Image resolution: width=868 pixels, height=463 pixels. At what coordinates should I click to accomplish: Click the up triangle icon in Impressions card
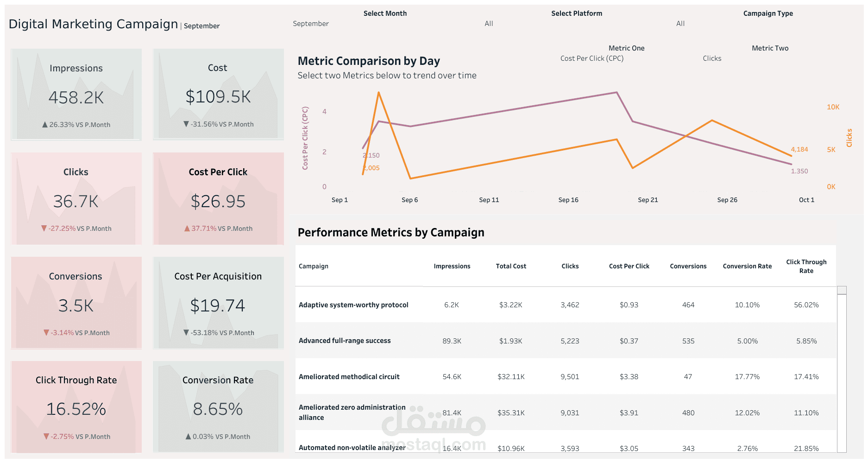point(45,125)
